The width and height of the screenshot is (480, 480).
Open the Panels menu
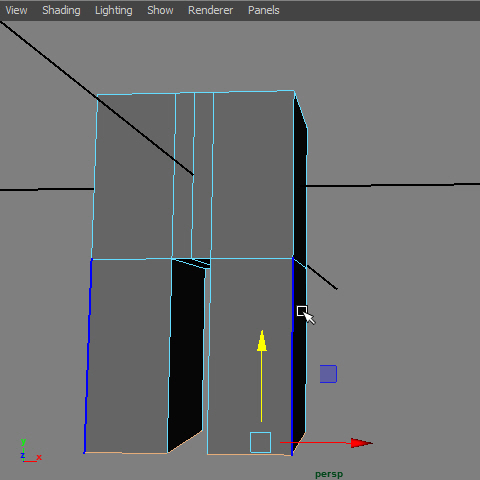click(264, 10)
